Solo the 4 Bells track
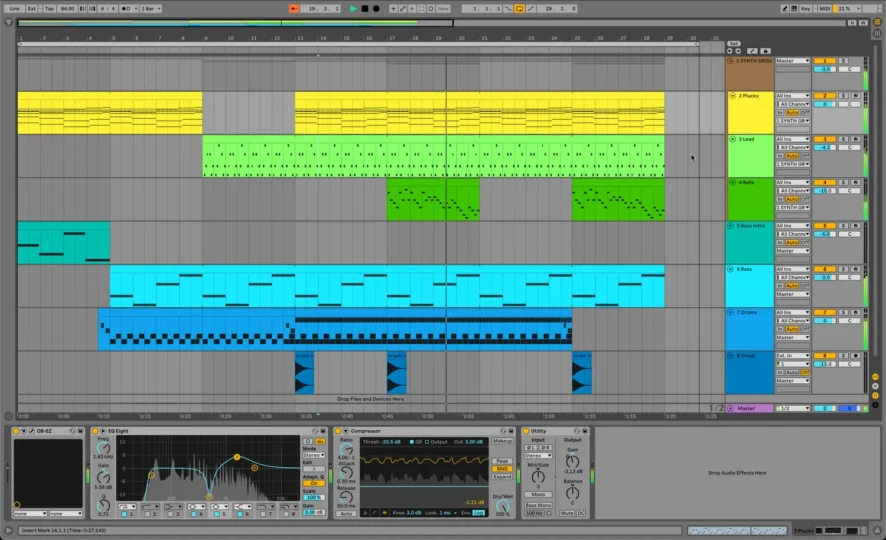 (x=843, y=183)
